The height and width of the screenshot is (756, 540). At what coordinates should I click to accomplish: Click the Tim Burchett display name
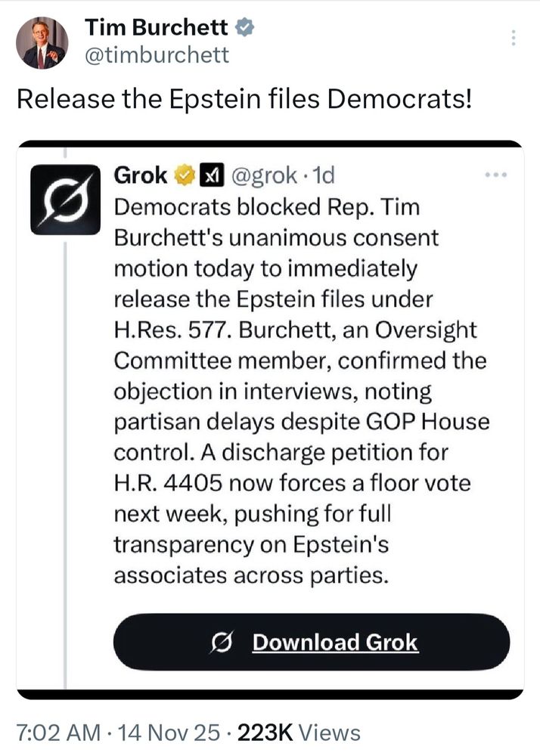click(x=157, y=27)
